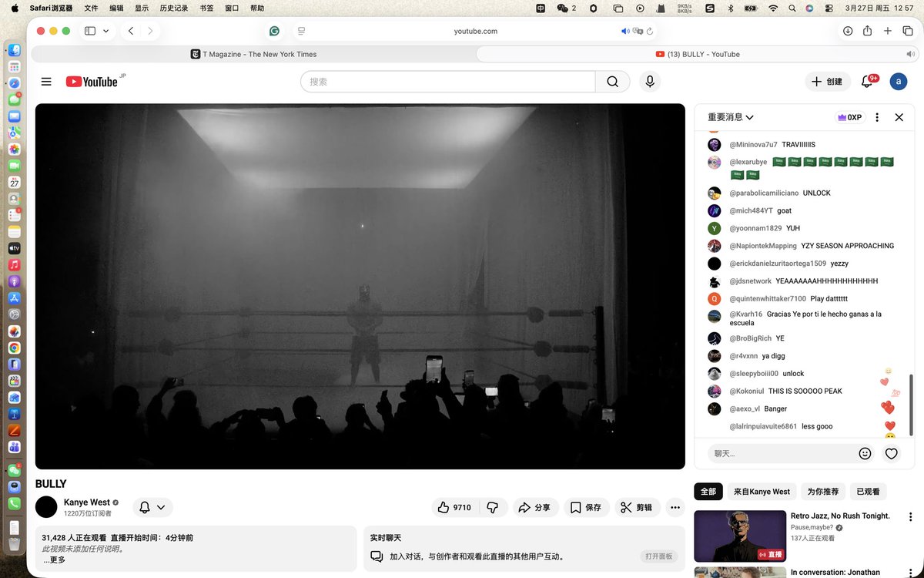Open Chrome from the Dock
This screenshot has width=924, height=578.
(14, 348)
